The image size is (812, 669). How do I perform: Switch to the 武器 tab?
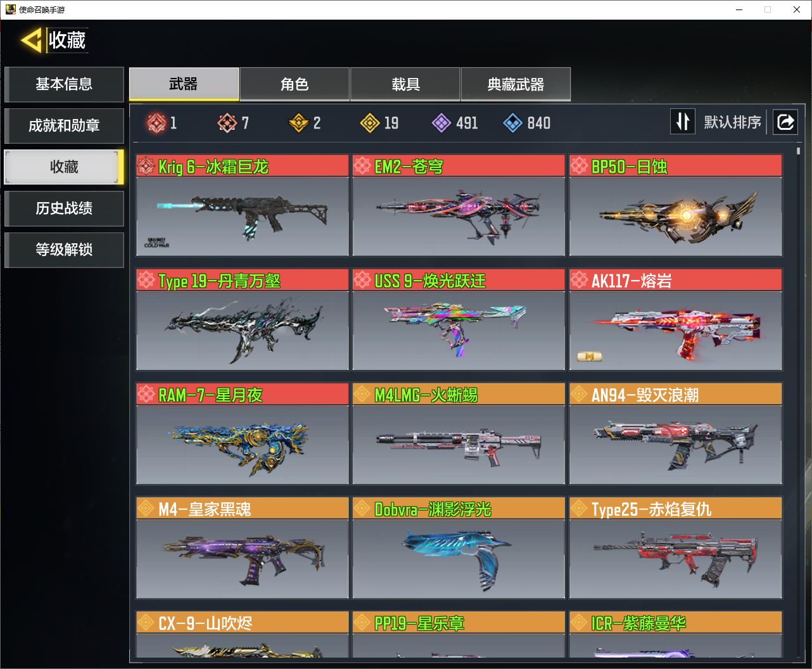click(x=184, y=84)
